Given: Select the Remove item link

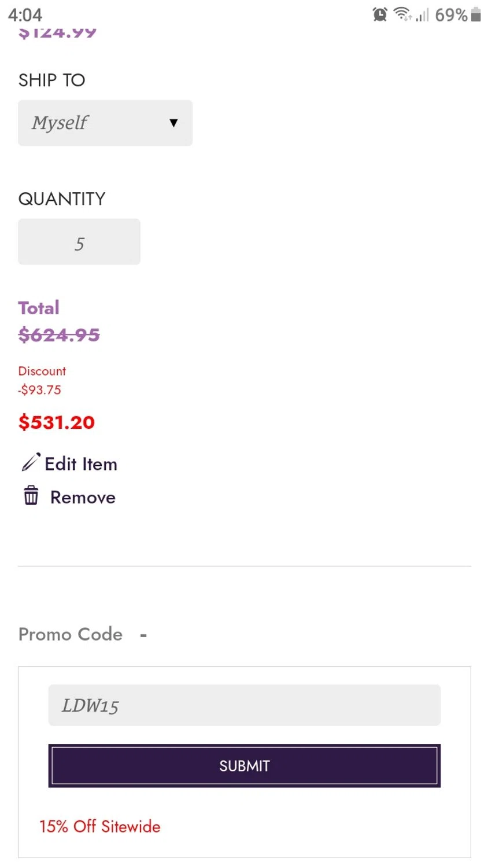Looking at the screenshot, I should tap(83, 498).
